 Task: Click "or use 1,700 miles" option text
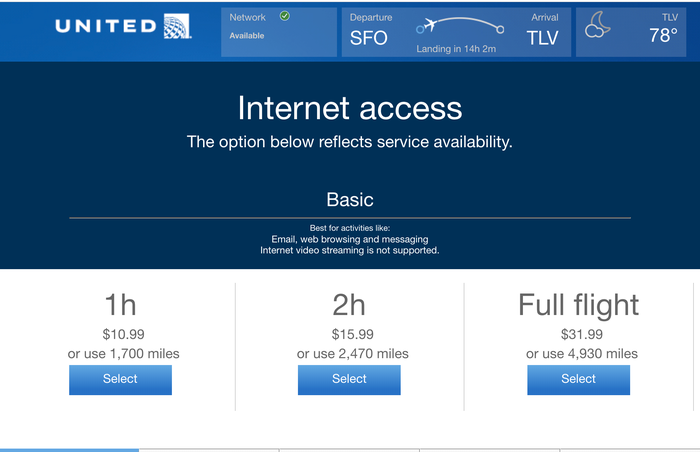pos(124,353)
